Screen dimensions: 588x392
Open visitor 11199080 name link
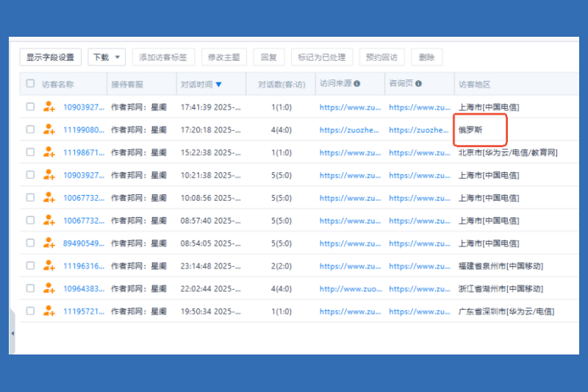(84, 129)
